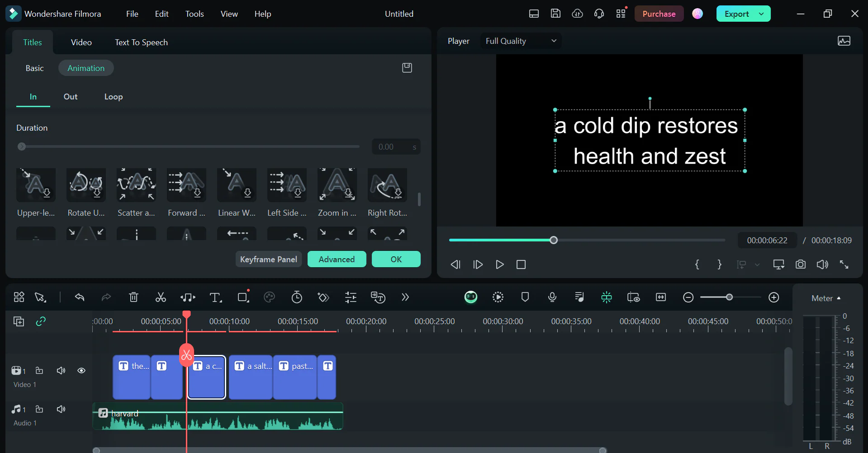Undo the last action
Screen dimensions: 868x453
pos(80,297)
